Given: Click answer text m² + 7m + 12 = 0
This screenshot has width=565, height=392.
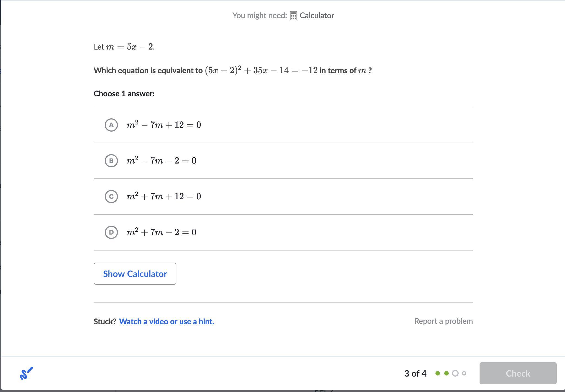Looking at the screenshot, I should click(164, 197).
